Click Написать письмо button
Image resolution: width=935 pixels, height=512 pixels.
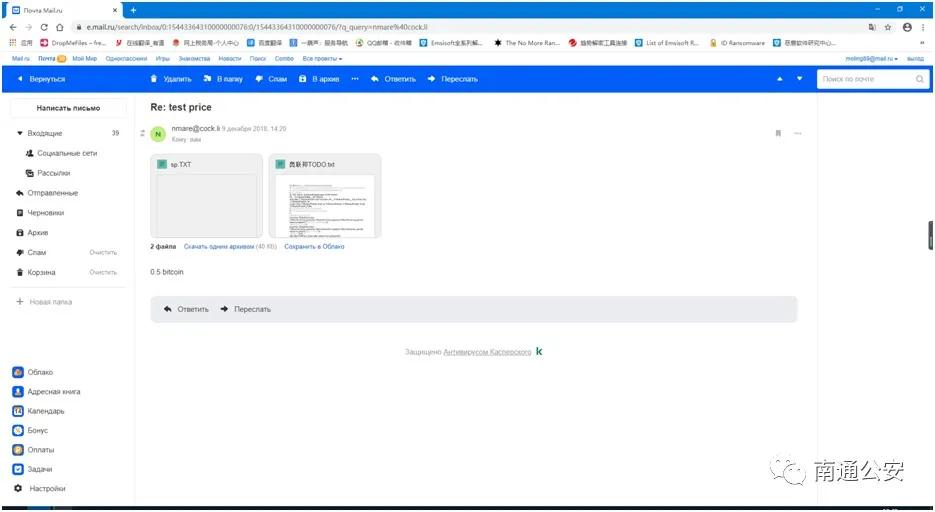(x=69, y=108)
